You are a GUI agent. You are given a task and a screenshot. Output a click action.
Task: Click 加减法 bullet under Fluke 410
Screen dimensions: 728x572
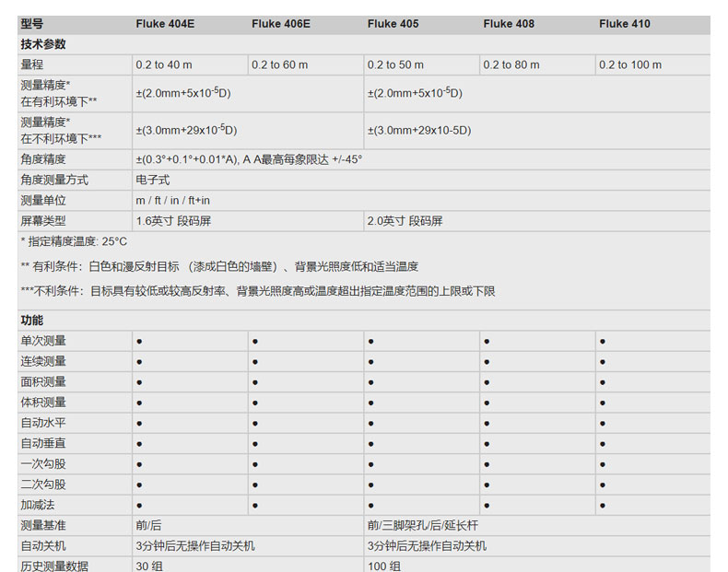tap(603, 506)
